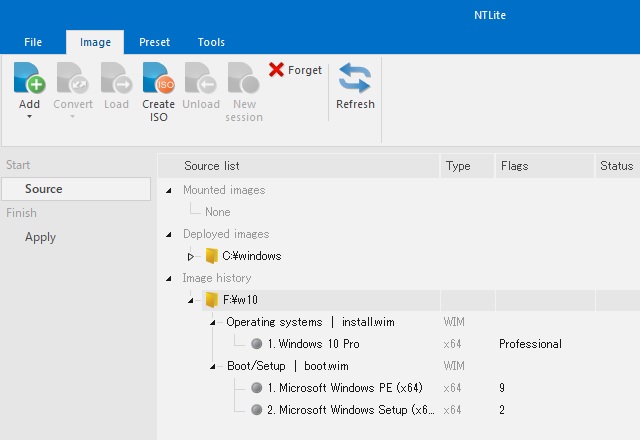
Task: Click the Unload image icon
Action: tap(201, 78)
